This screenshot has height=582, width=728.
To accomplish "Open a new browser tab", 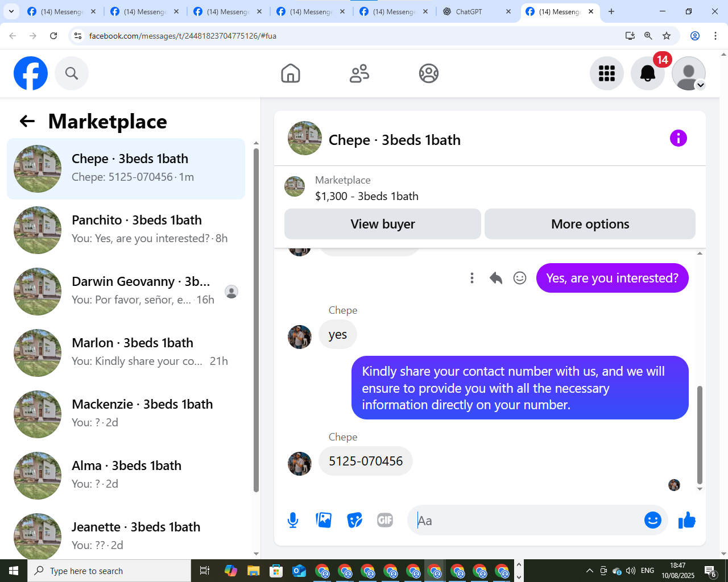I will coord(611,11).
